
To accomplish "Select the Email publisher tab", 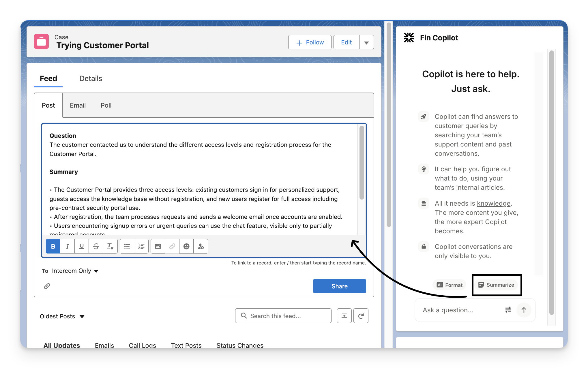I will 78,105.
